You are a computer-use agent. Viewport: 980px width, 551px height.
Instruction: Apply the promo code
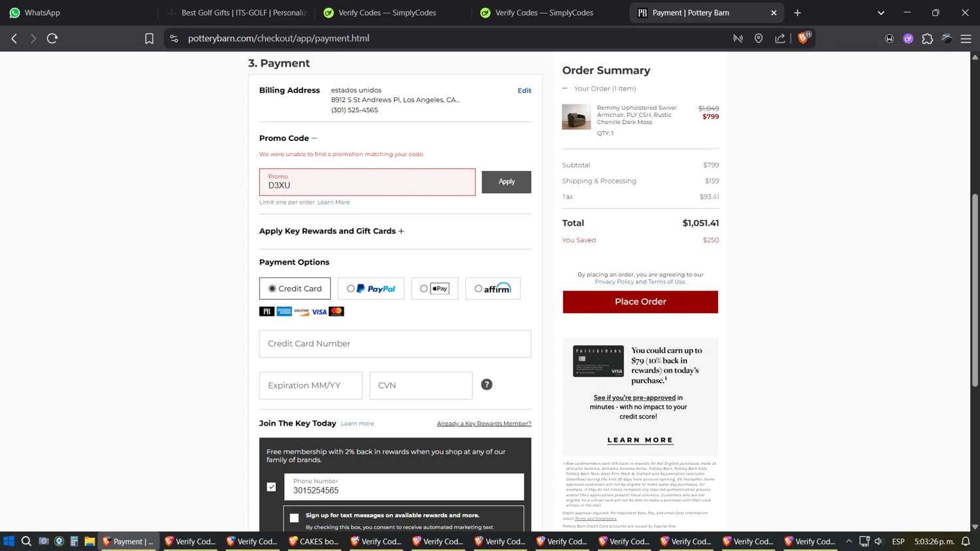(506, 181)
